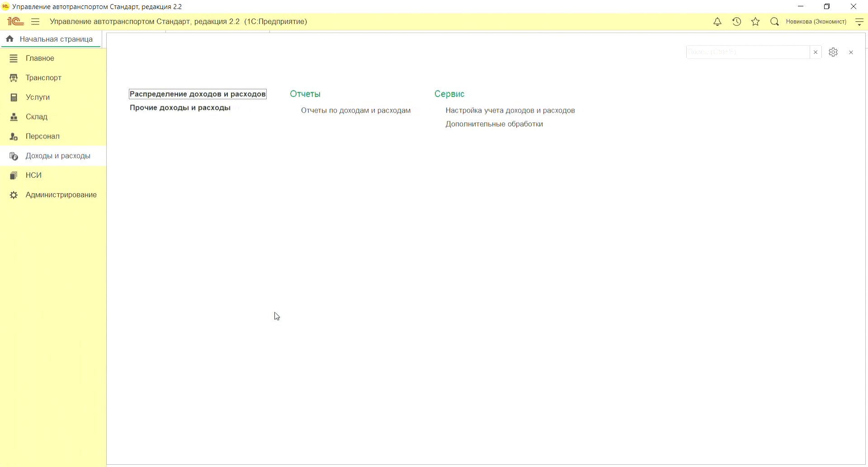This screenshot has height=467, width=868.
Task: Restore down the application window
Action: click(x=827, y=6)
